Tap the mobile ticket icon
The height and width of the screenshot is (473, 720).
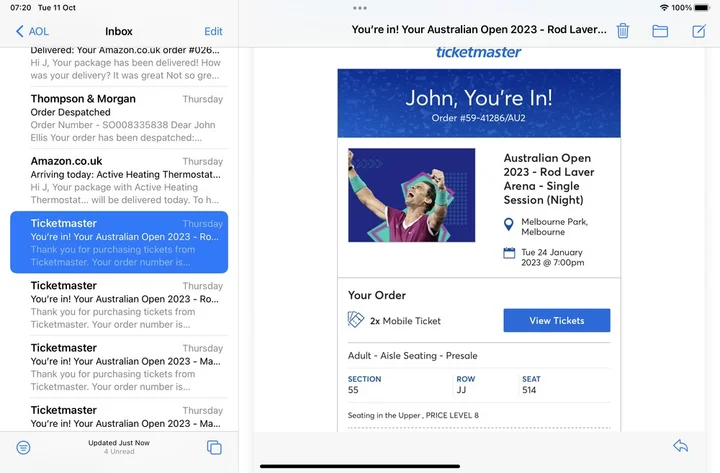coord(355,320)
